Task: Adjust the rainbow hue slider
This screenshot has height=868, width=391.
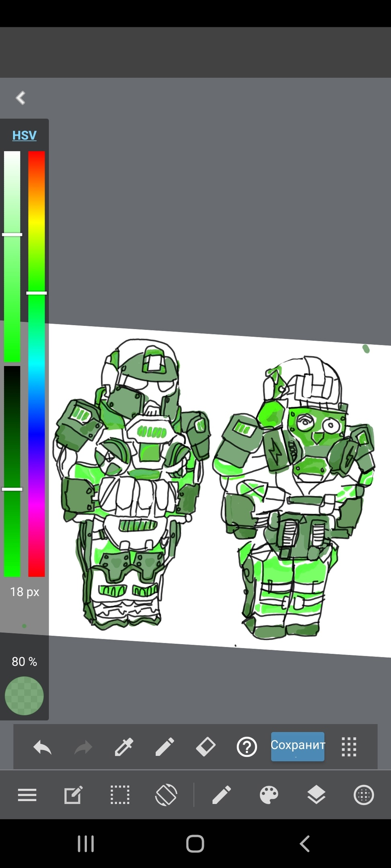Action: (37, 364)
